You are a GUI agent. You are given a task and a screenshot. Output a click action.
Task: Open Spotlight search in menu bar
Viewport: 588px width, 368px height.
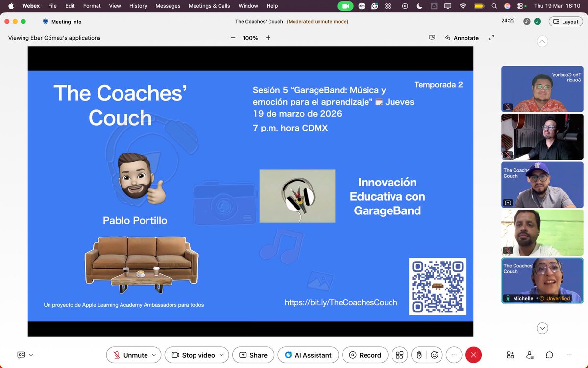[494, 6]
